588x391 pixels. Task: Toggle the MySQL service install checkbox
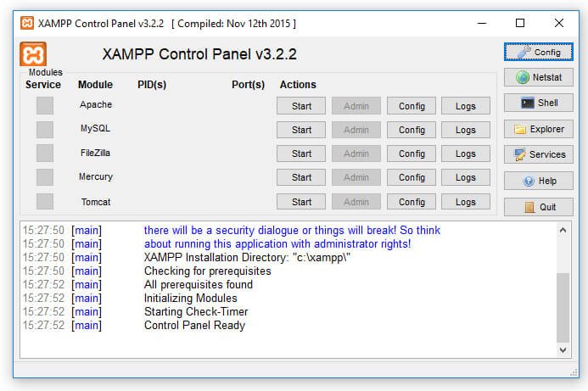[x=44, y=129]
